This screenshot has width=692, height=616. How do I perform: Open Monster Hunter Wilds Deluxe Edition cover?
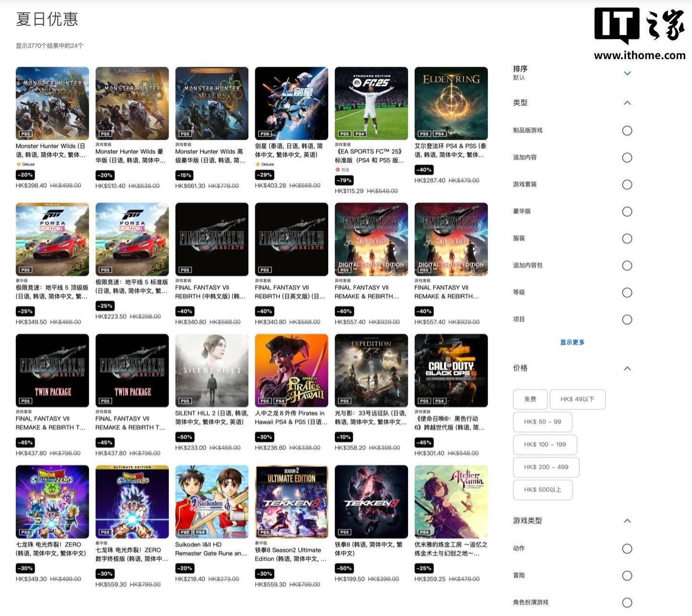pos(132,103)
